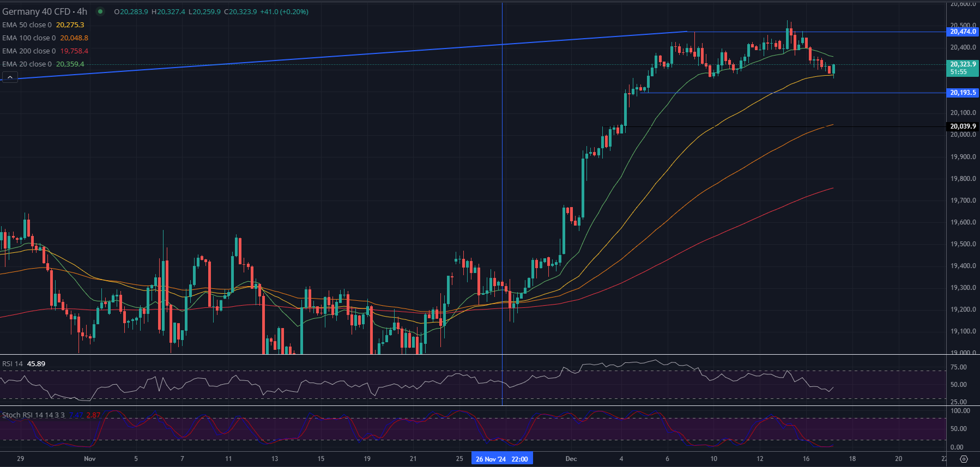Click the Dec label on time axis
Viewport: 980px width, 467px height.
[571, 459]
